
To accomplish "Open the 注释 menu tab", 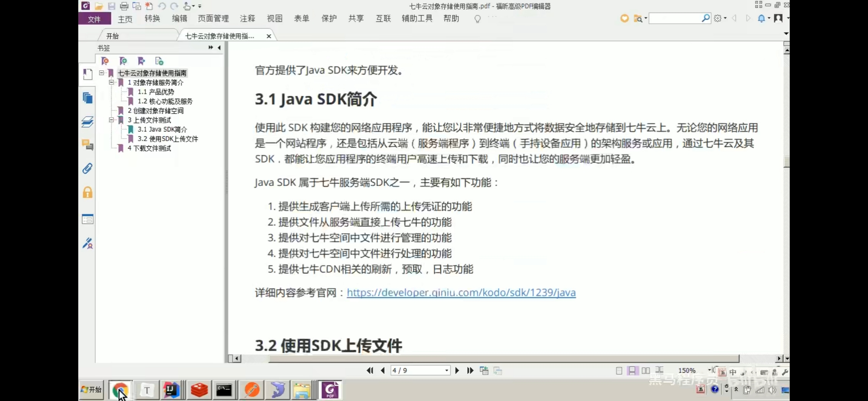I will click(x=247, y=19).
